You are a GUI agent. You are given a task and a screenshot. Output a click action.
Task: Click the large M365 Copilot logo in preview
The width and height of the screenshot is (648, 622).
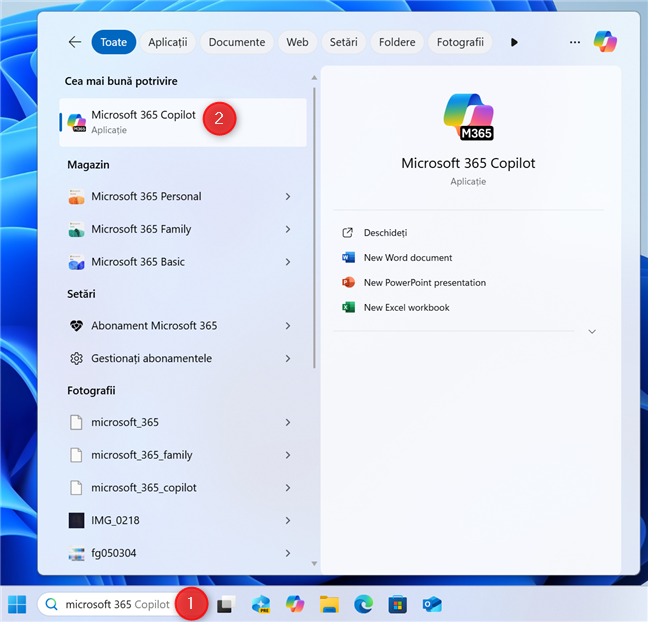point(469,117)
